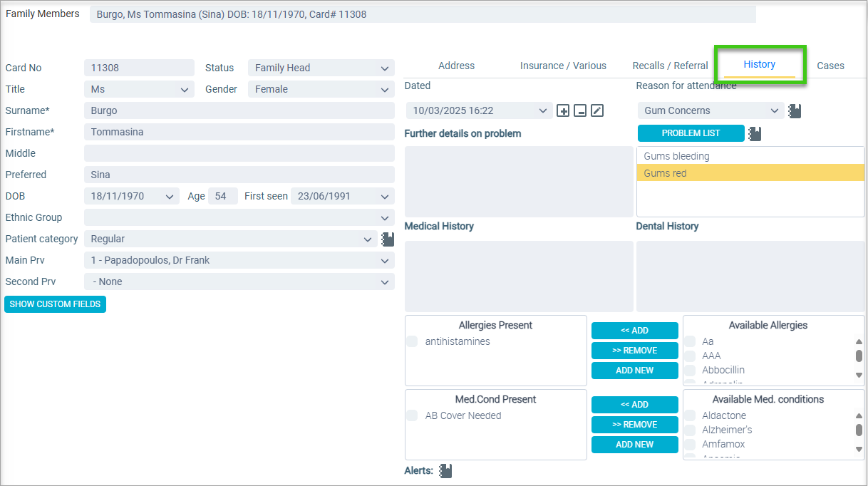Open the Title dropdown showing Ms
This screenshot has height=486, width=868.
click(139, 89)
